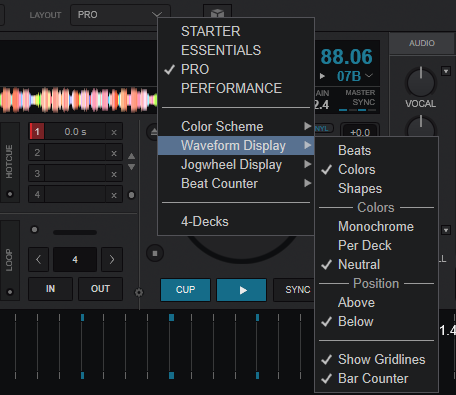Click the play button on the deck
The width and height of the screenshot is (456, 395).
tap(242, 290)
